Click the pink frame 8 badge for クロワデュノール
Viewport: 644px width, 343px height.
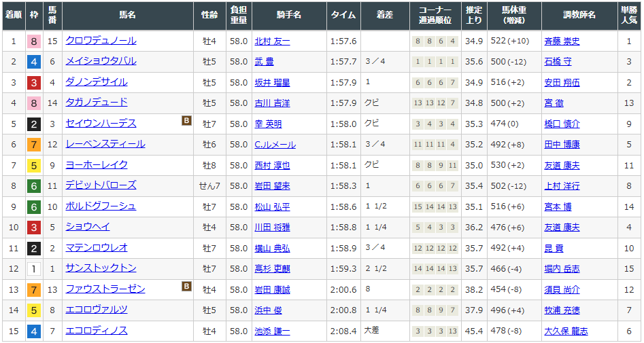pyautogui.click(x=33, y=41)
